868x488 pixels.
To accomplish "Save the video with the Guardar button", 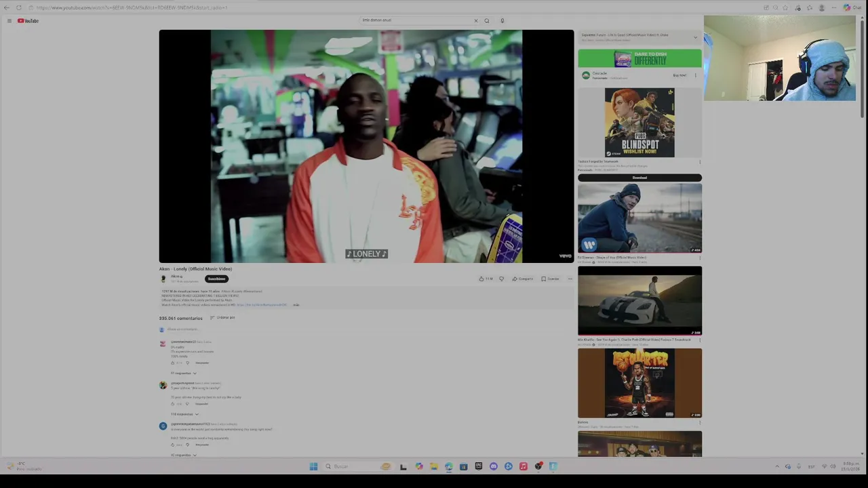I will 551,279.
